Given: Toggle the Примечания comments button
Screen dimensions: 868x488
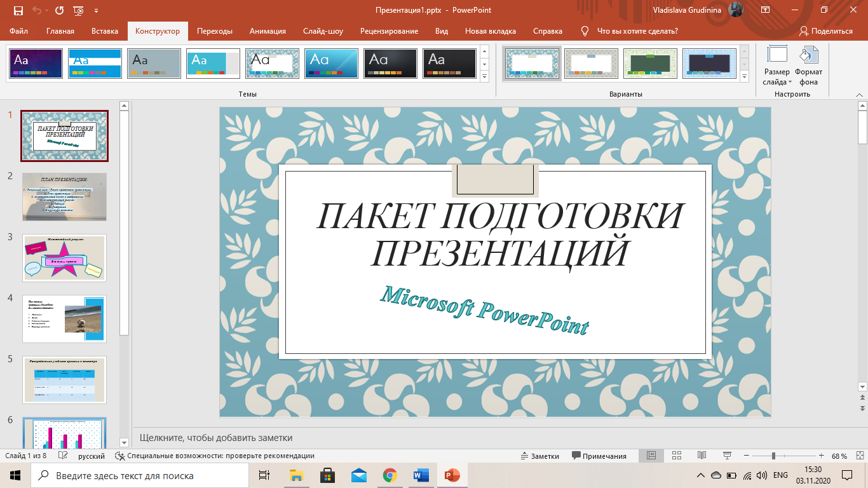Looking at the screenshot, I should click(x=599, y=456).
